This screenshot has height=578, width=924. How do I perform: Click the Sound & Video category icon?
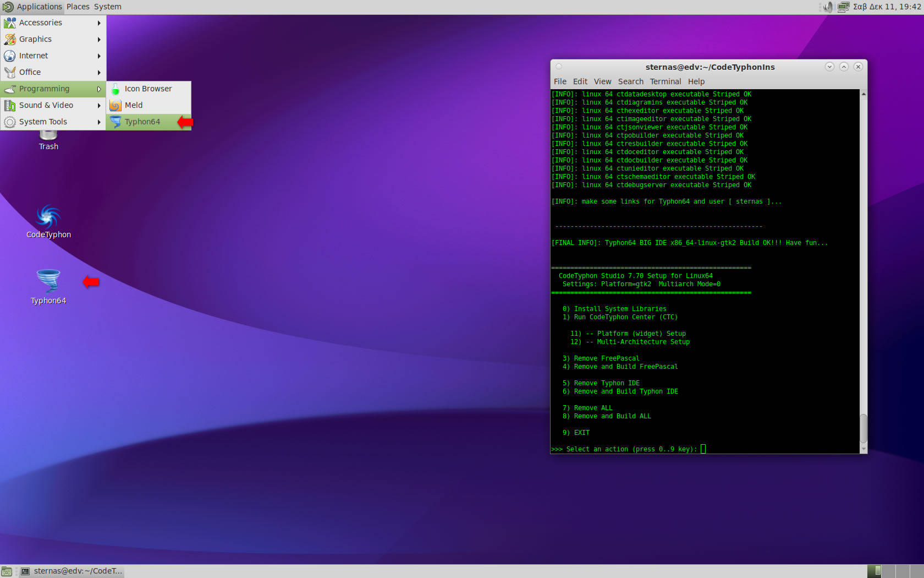(10, 105)
